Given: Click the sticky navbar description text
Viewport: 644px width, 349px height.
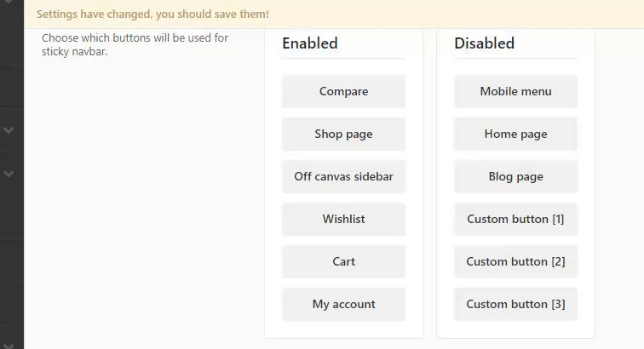Looking at the screenshot, I should tap(135, 45).
